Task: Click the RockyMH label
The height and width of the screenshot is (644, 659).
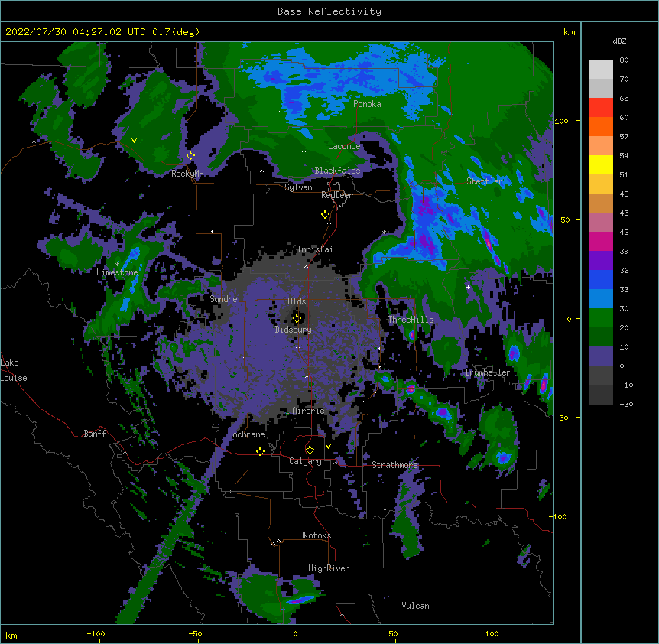Action: (187, 174)
